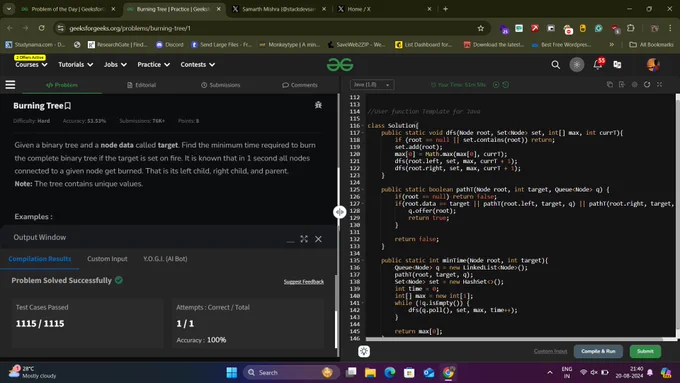Minimize the Output Window panel
Viewport: 680px width, 383px height.
[291, 240]
